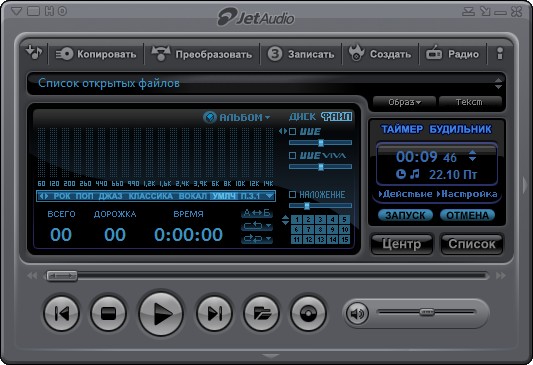Mute sound with the speaker icon
Image resolution: width=533 pixels, height=365 pixels.
point(357,313)
